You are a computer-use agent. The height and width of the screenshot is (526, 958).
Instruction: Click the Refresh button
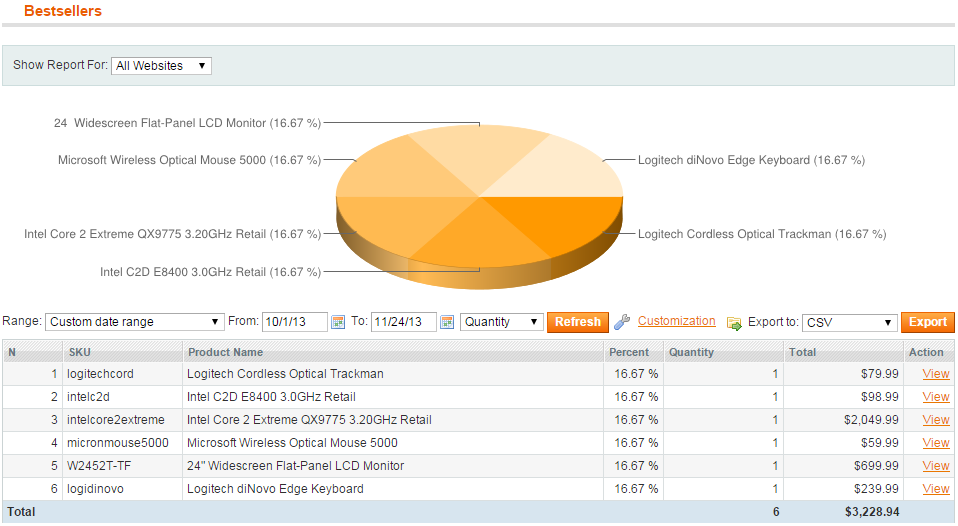[577, 322]
